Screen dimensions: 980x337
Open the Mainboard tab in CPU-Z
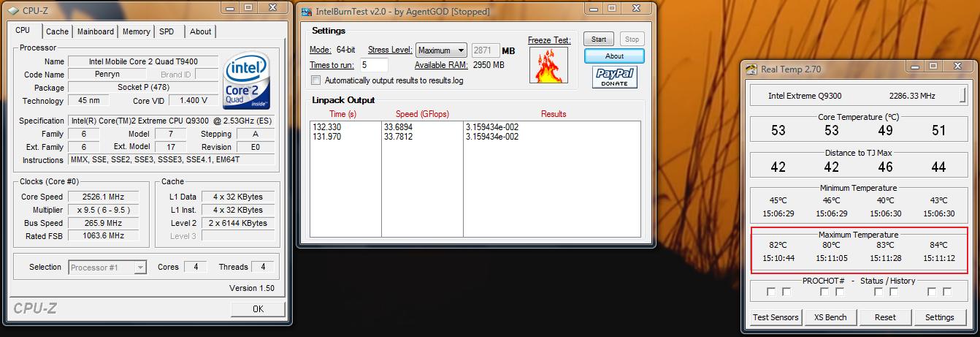coord(96,31)
